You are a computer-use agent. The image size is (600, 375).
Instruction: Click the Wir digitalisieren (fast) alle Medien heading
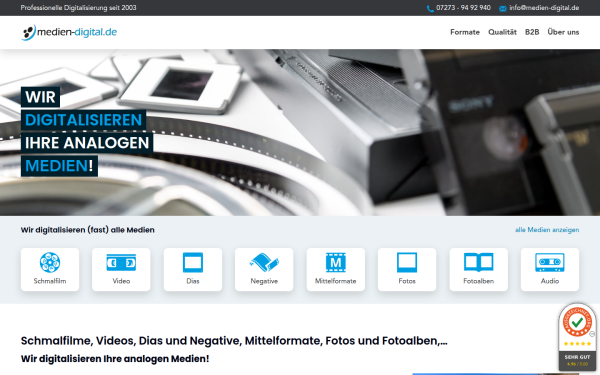pos(88,230)
